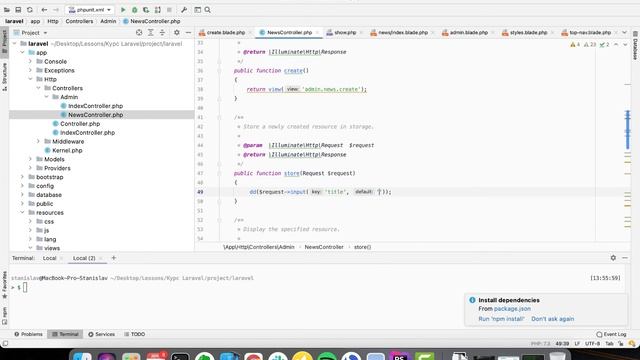
Task: Toggle the Structure tool window sidebar
Action: point(4,77)
